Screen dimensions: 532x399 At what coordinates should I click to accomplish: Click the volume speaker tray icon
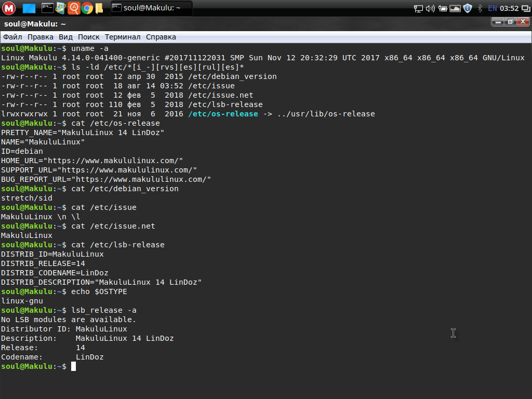coord(430,8)
